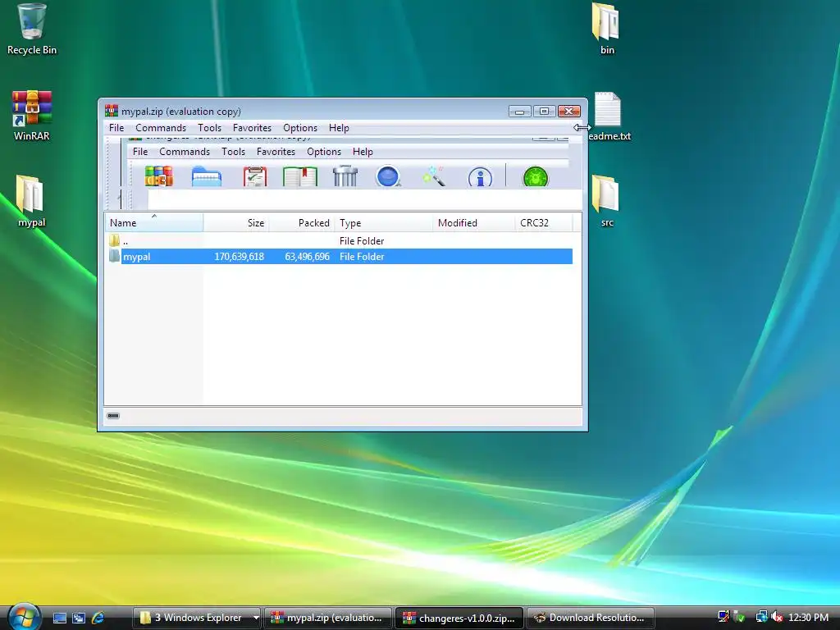Select the mypal folder row in archive list
The image size is (840, 630).
tap(340, 257)
